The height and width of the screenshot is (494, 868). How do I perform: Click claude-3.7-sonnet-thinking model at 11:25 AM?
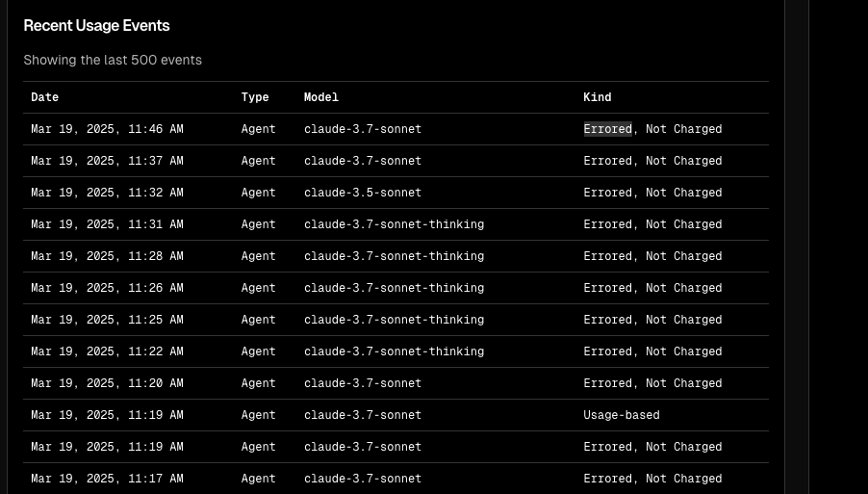tap(395, 320)
